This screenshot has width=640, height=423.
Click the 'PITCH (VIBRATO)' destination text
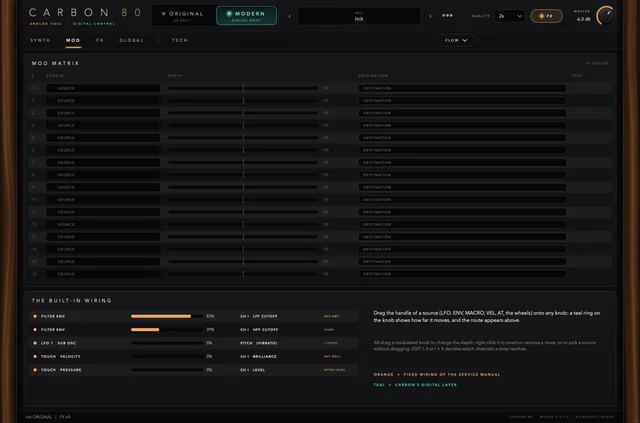[259, 343]
